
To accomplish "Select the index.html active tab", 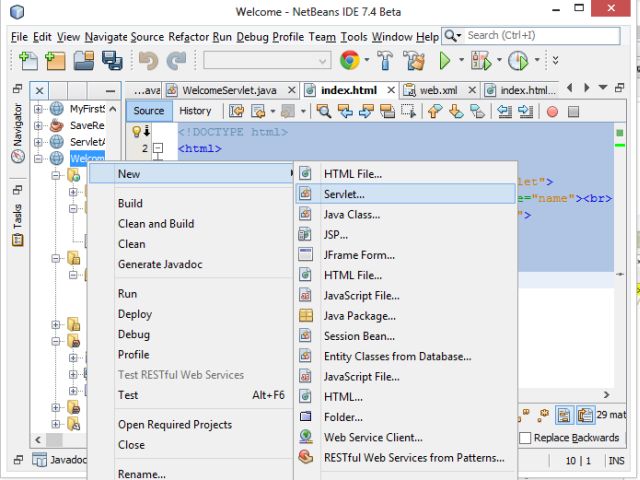I will tap(349, 90).
